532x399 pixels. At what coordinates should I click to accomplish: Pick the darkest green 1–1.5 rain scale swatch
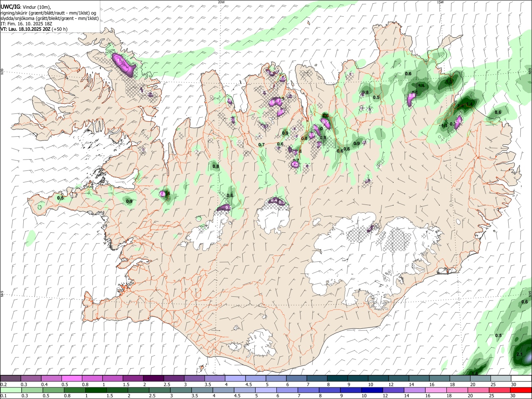point(96,390)
